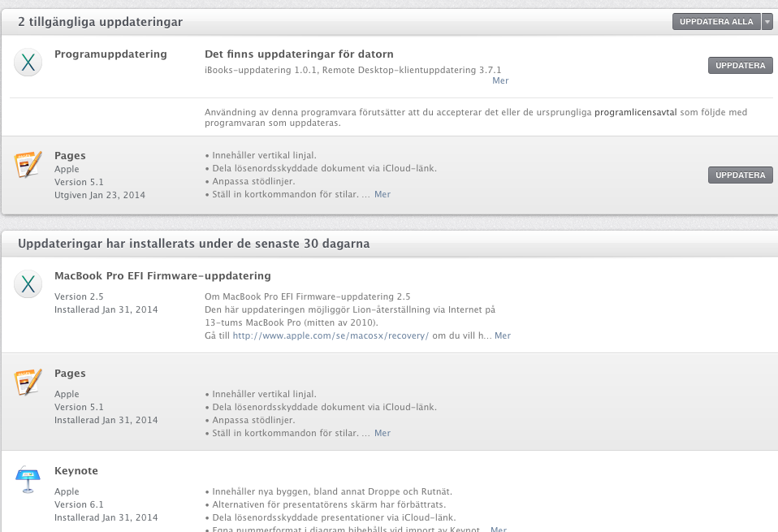Click 'Version 2.5' under EFI Firmware
The height and width of the screenshot is (532, 778).
click(79, 296)
